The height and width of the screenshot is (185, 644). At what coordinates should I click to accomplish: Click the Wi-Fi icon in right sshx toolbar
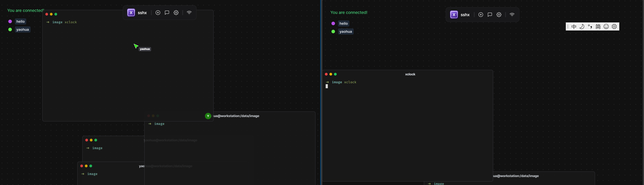coord(512,15)
